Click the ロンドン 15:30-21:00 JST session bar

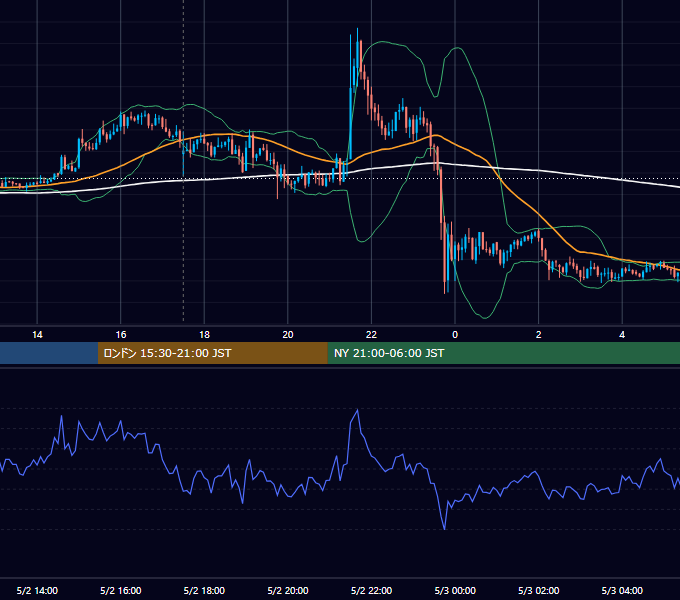[x=212, y=353]
